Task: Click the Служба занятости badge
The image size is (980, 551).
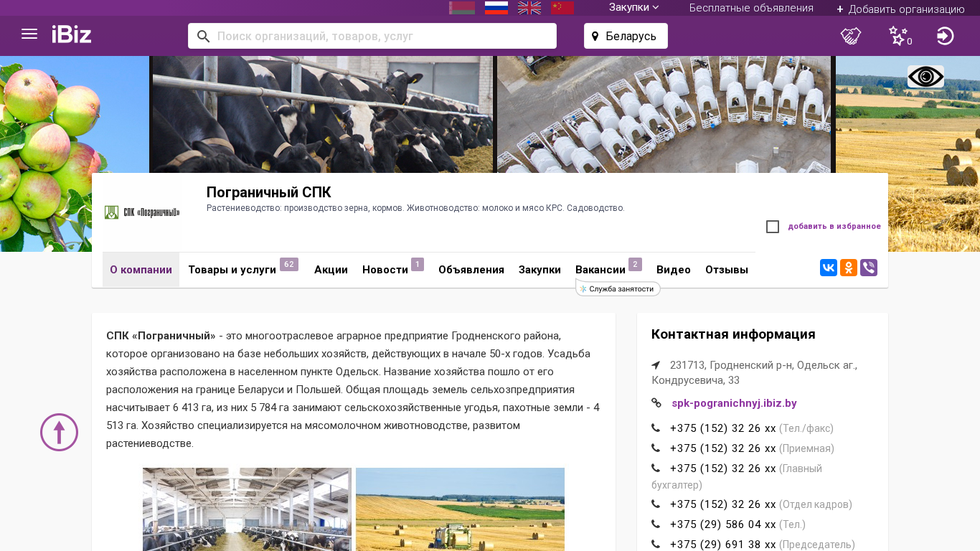Action: click(x=618, y=288)
